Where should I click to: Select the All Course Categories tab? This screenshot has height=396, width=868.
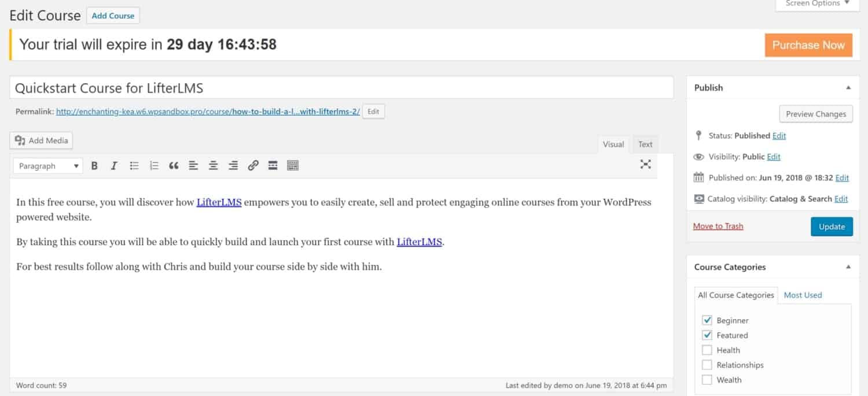[x=736, y=295]
